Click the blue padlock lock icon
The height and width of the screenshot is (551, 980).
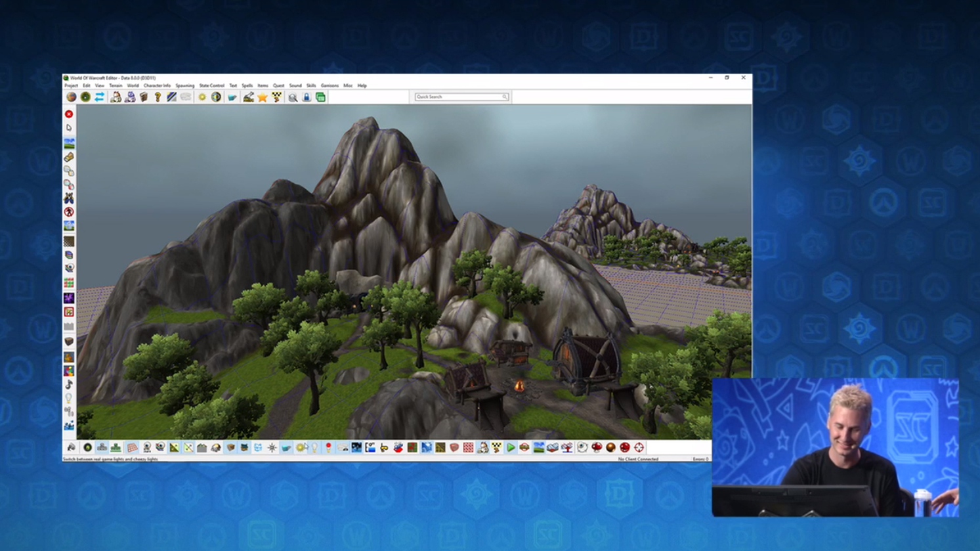point(307,97)
